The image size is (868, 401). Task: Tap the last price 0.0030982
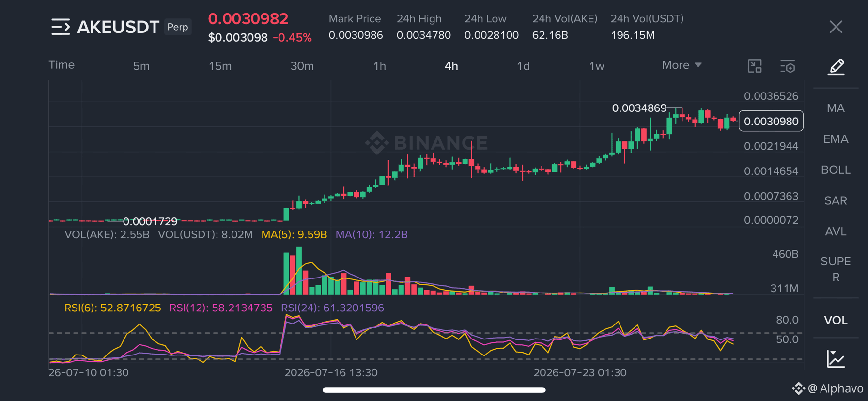248,18
